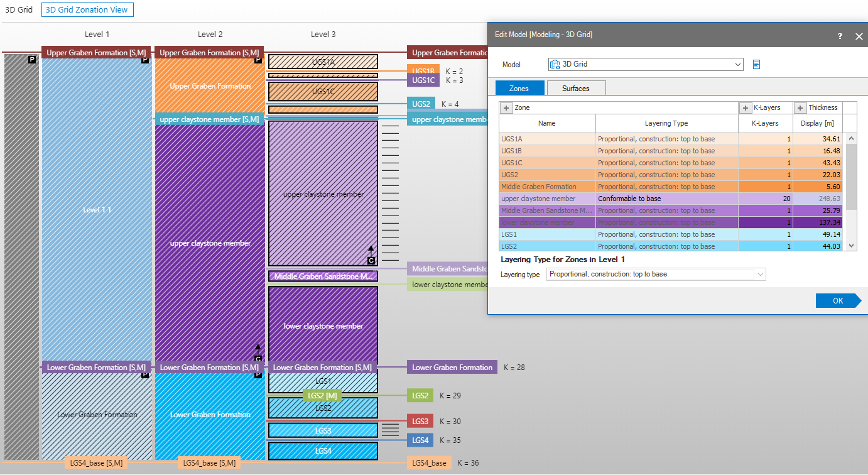Select the UGS1A zone row in table
The width and height of the screenshot is (868, 475).
[546, 139]
